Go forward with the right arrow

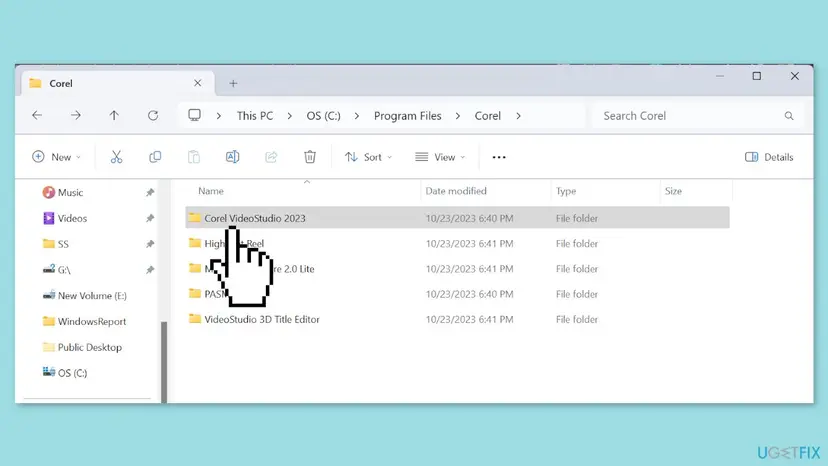point(76,115)
